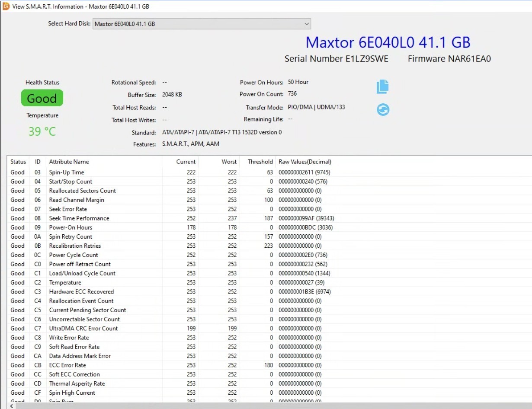The image size is (532, 409).
Task: Click the Raw Values(Decimal) column header
Action: coord(305,162)
